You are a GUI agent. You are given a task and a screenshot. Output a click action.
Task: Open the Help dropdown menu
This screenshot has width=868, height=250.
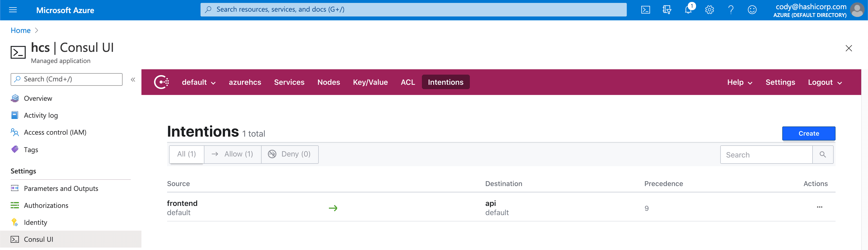coord(739,83)
